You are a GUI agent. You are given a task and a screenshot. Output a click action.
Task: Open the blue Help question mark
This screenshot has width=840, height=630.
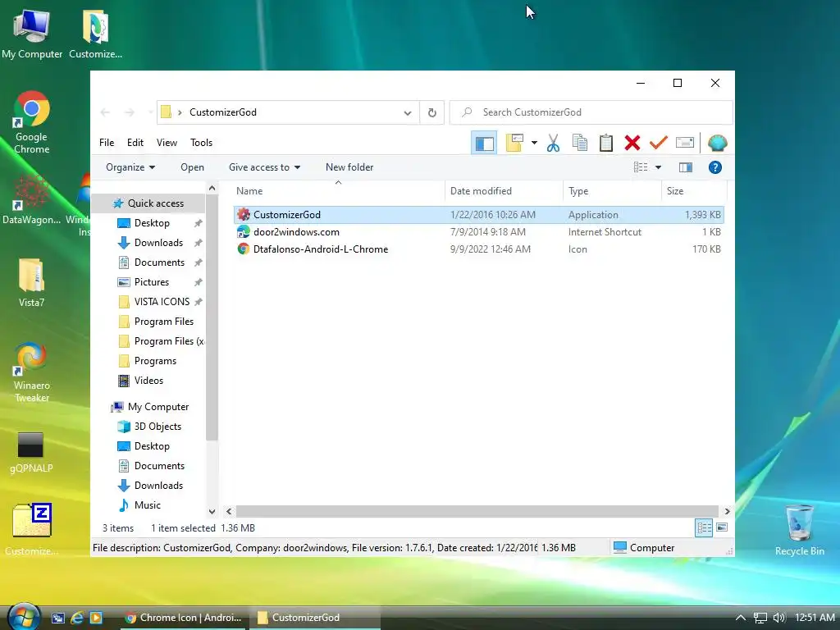click(714, 167)
